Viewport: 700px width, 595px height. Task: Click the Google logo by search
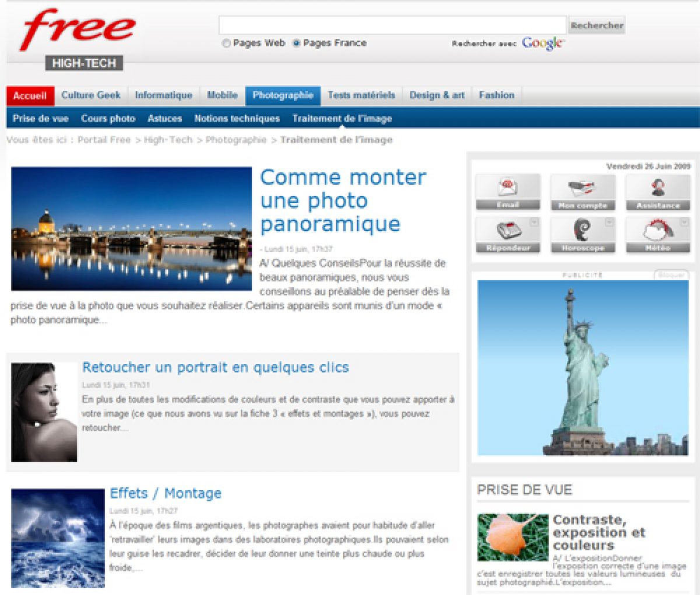[542, 43]
